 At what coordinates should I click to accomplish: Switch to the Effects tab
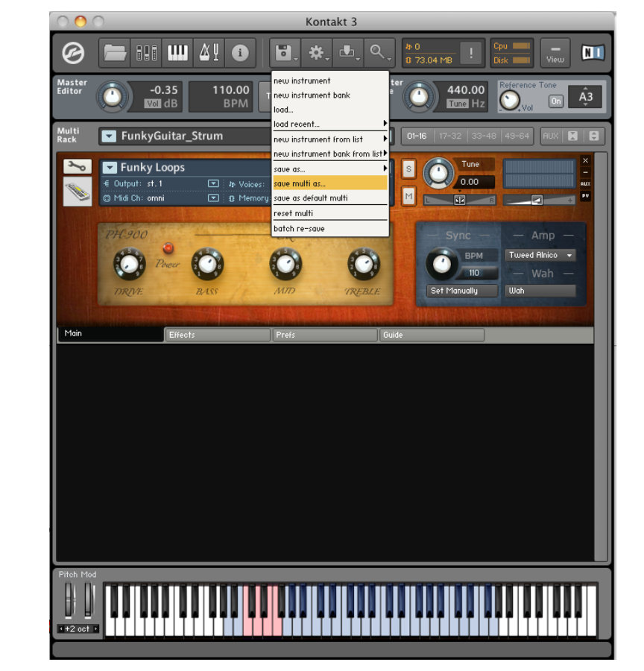[x=218, y=335]
